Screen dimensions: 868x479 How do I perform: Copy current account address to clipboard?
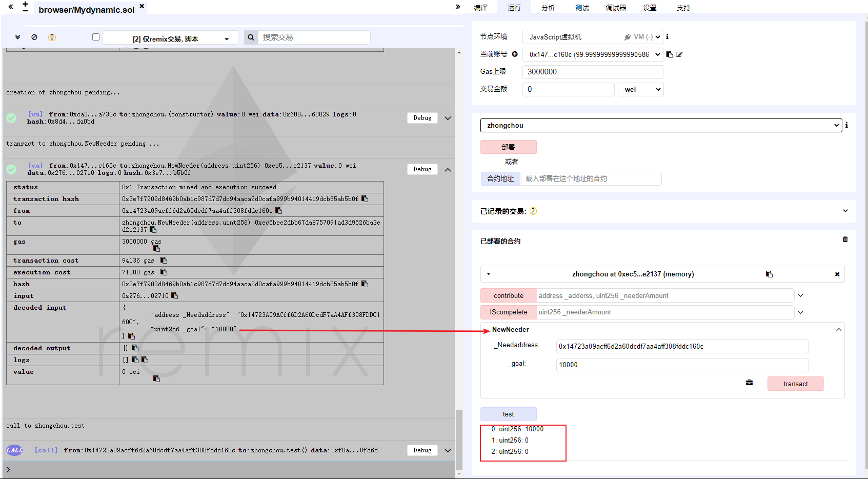tap(669, 54)
